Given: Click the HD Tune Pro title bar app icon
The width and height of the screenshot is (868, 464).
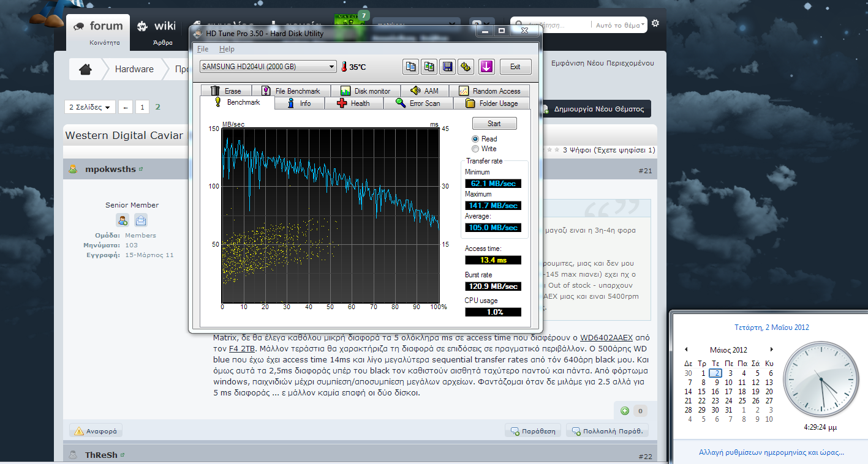Looking at the screenshot, I should (x=197, y=33).
